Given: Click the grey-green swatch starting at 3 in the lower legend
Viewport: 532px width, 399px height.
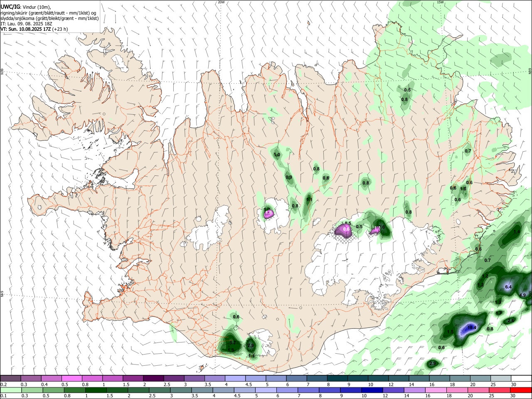Looking at the screenshot, I should 181,390.
